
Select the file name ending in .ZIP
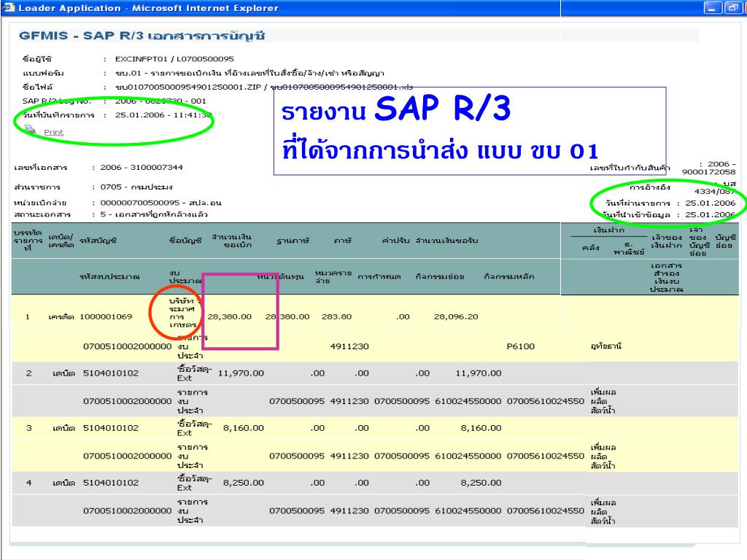(x=187, y=87)
